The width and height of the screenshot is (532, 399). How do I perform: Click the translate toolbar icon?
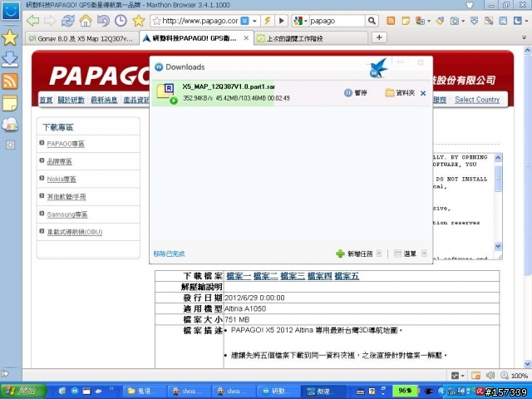(x=420, y=21)
